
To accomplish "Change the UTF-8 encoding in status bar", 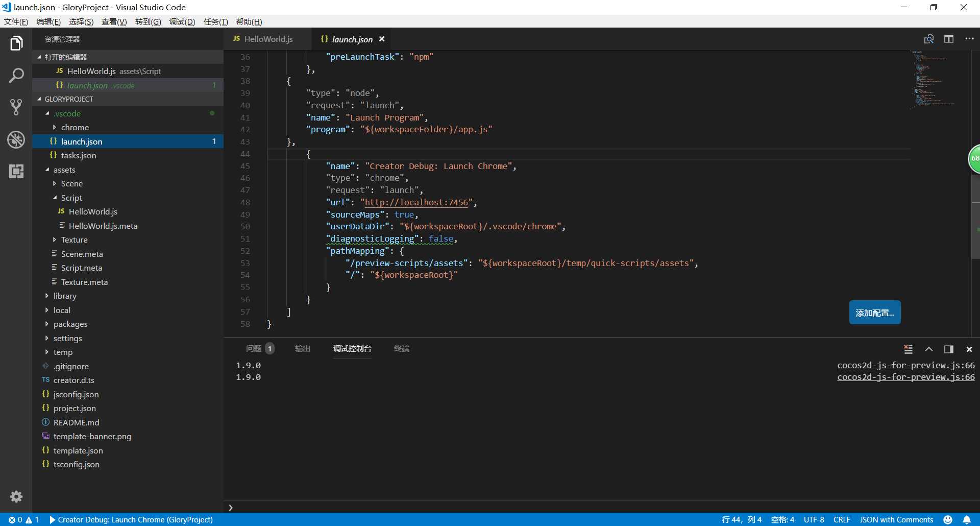I will click(x=814, y=520).
